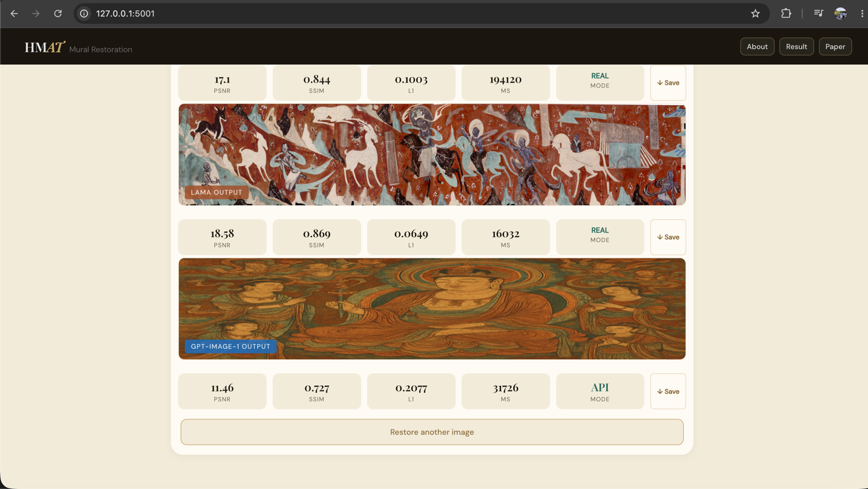The image size is (868, 489).
Task: Open the LaMa output mural image
Action: point(432,155)
